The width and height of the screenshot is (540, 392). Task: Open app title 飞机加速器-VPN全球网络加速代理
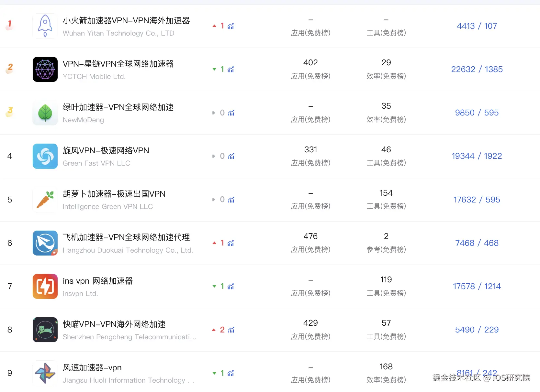pyautogui.click(x=126, y=237)
